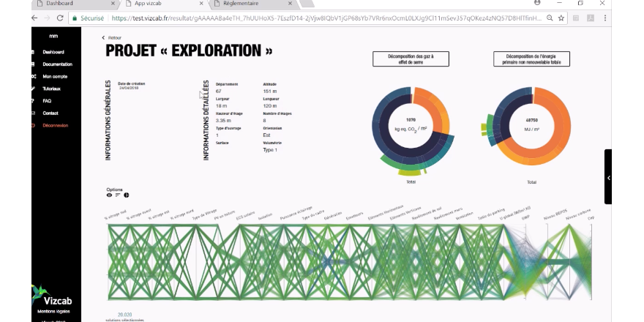
Task: Click the Chrome profile avatar icon
Action: coord(537,3)
